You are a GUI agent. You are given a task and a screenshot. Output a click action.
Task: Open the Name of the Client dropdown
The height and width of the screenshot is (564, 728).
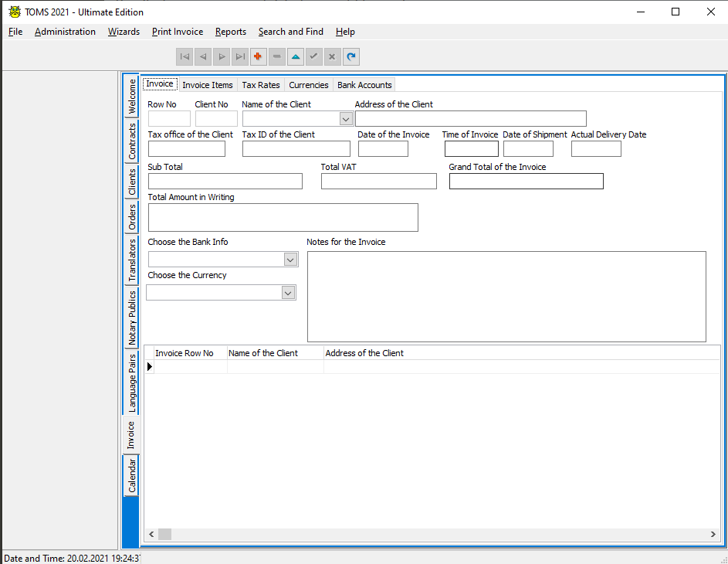coord(345,118)
